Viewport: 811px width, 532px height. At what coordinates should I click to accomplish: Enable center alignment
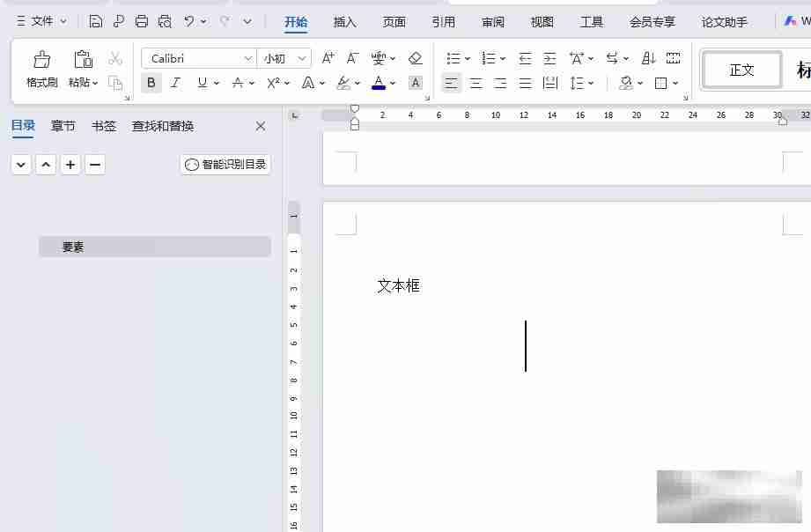(476, 83)
